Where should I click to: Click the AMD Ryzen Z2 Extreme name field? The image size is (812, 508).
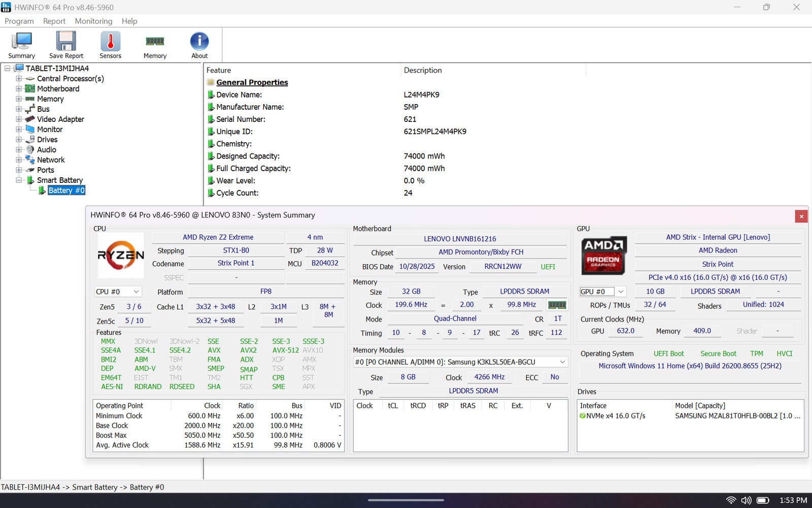click(x=218, y=237)
